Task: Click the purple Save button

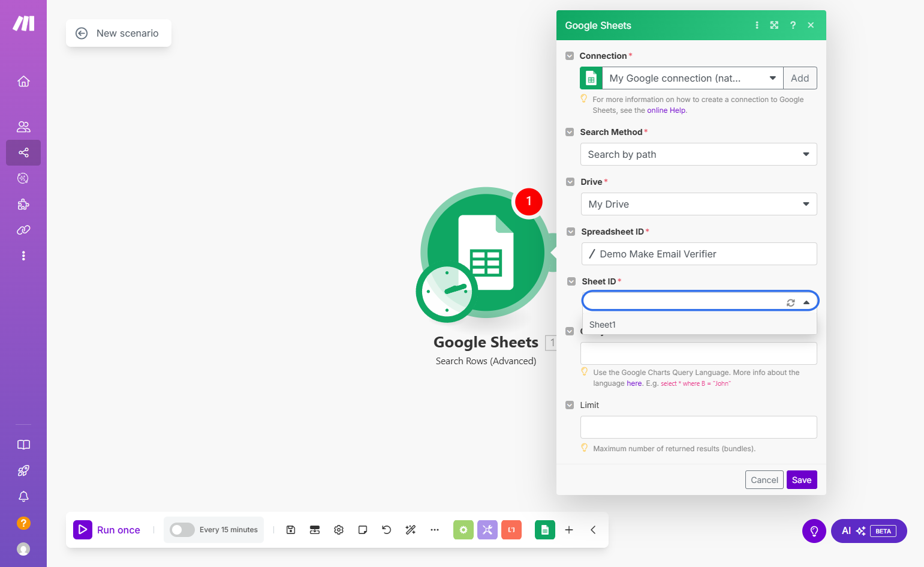Action: [802, 480]
